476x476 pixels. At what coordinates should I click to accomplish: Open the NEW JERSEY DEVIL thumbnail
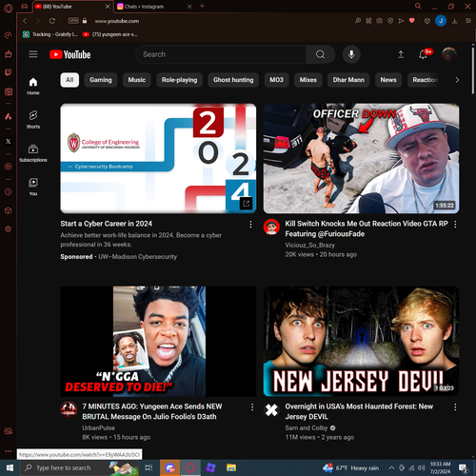click(361, 341)
